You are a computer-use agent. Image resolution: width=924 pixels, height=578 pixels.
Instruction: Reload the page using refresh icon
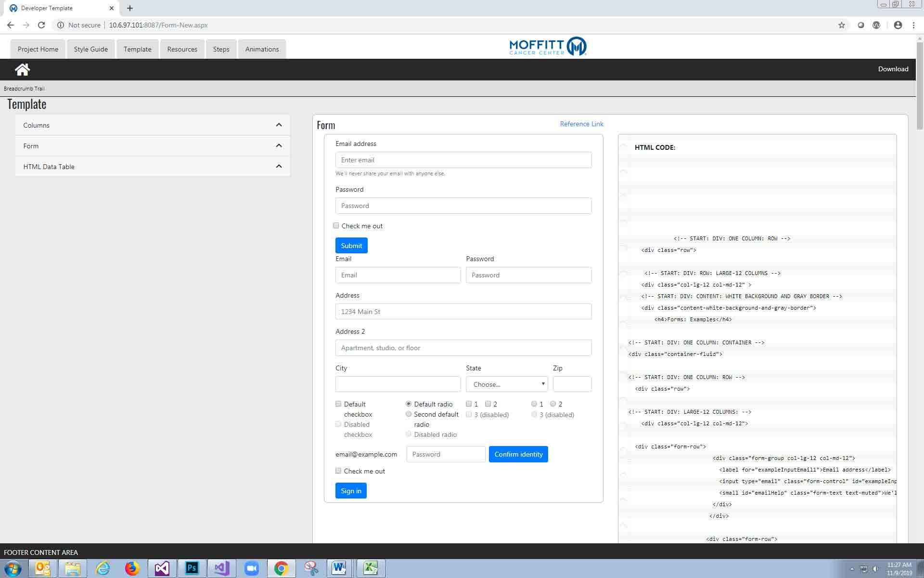coord(41,25)
